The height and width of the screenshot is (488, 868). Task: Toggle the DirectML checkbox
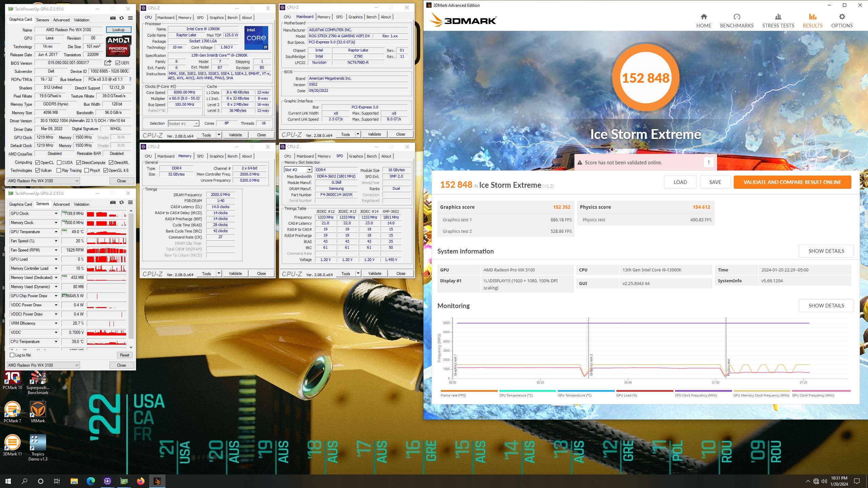pyautogui.click(x=111, y=162)
